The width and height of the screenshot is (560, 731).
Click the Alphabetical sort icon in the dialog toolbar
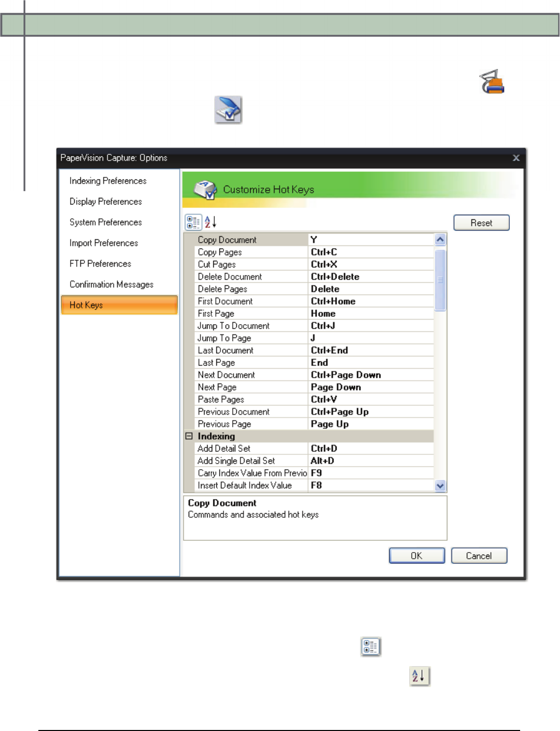pos(211,222)
